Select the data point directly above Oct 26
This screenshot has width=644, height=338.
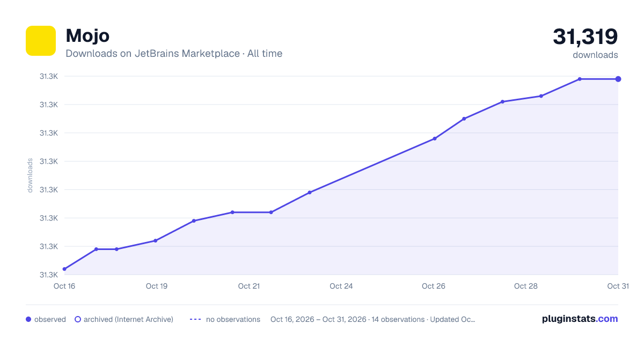(x=435, y=138)
